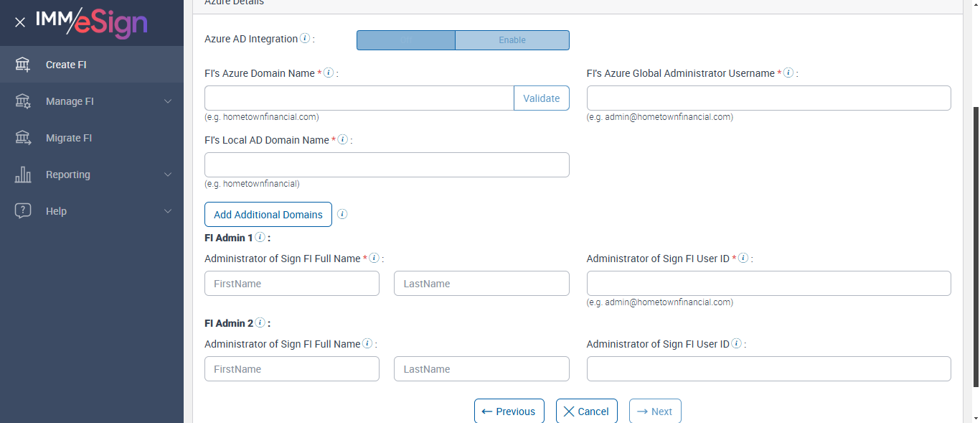Click the FI's Azure Domain Name info icon

point(329,73)
